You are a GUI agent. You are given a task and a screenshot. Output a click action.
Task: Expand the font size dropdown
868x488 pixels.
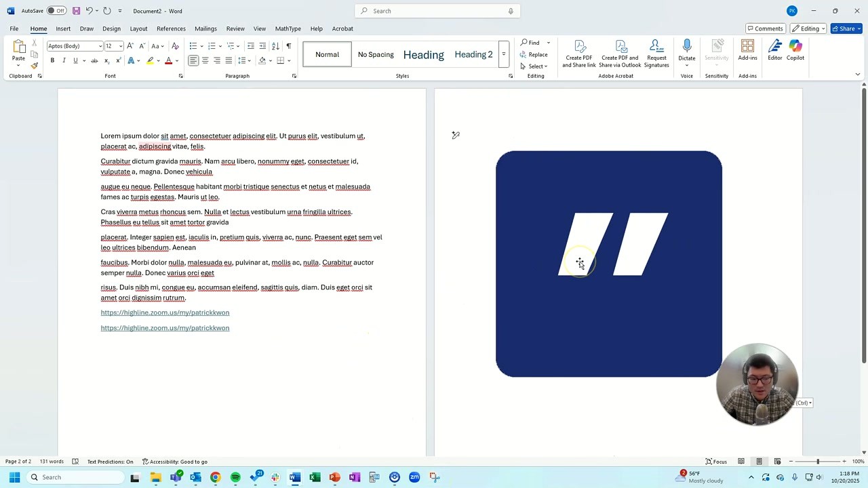[x=119, y=45]
